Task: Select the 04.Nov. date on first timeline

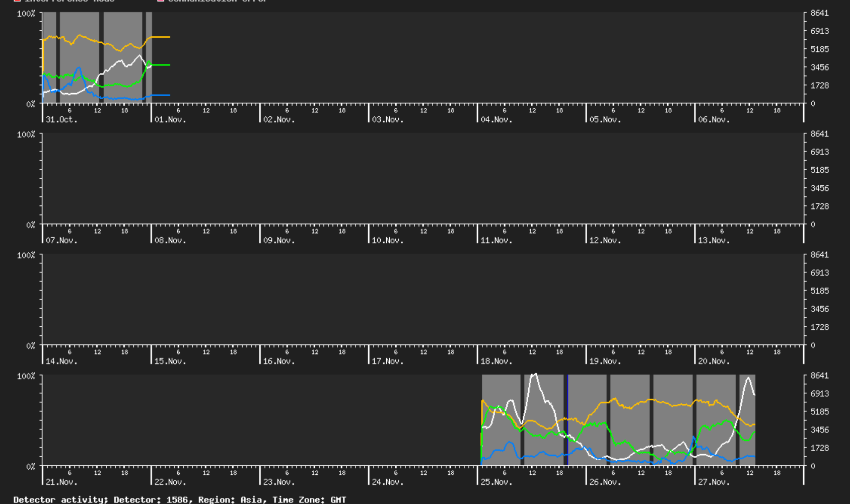Action: [496, 120]
